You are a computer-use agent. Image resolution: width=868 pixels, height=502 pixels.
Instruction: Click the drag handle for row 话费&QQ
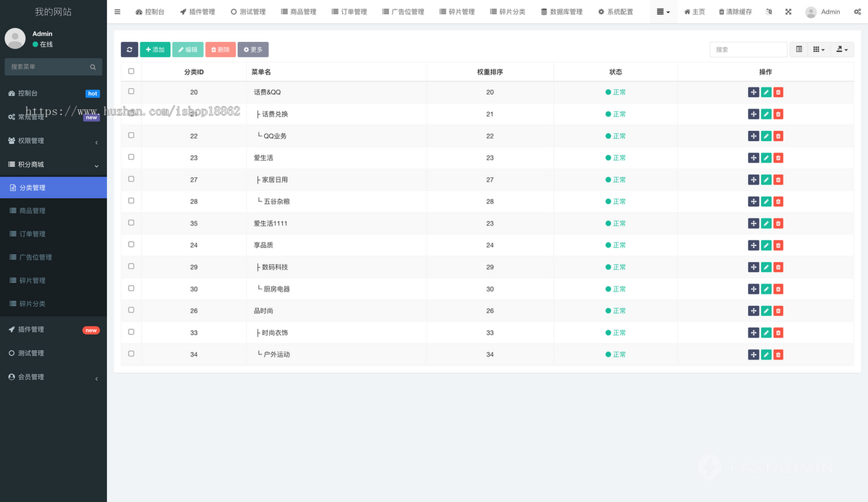click(x=753, y=92)
